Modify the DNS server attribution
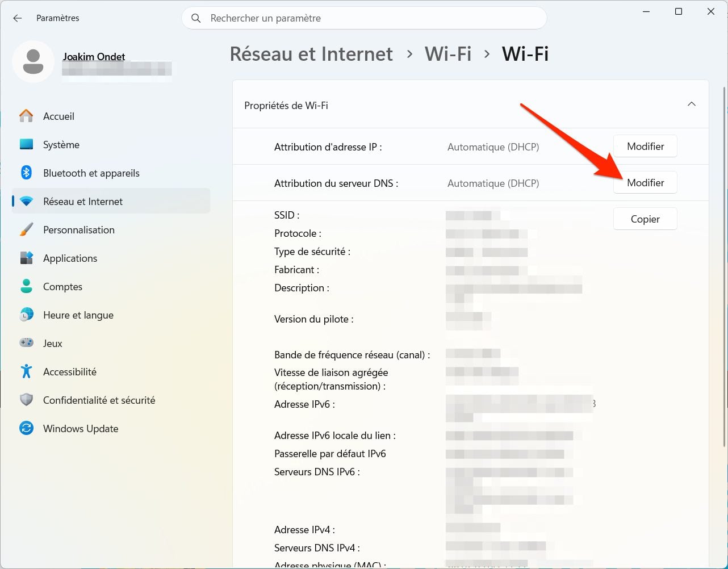728x569 pixels. [645, 183]
